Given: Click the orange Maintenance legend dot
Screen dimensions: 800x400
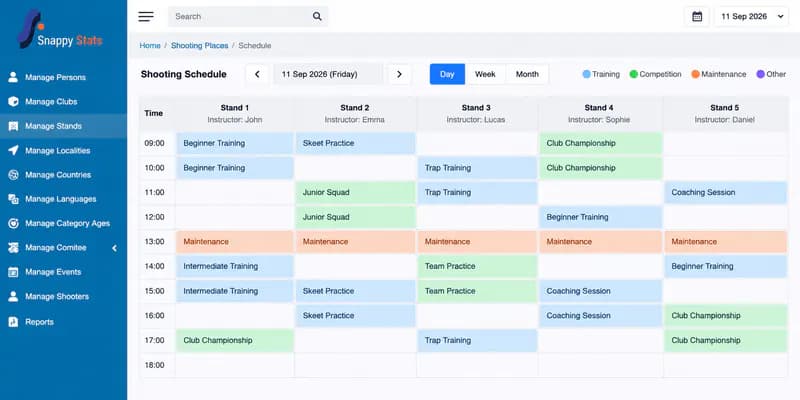Looking at the screenshot, I should 695,74.
